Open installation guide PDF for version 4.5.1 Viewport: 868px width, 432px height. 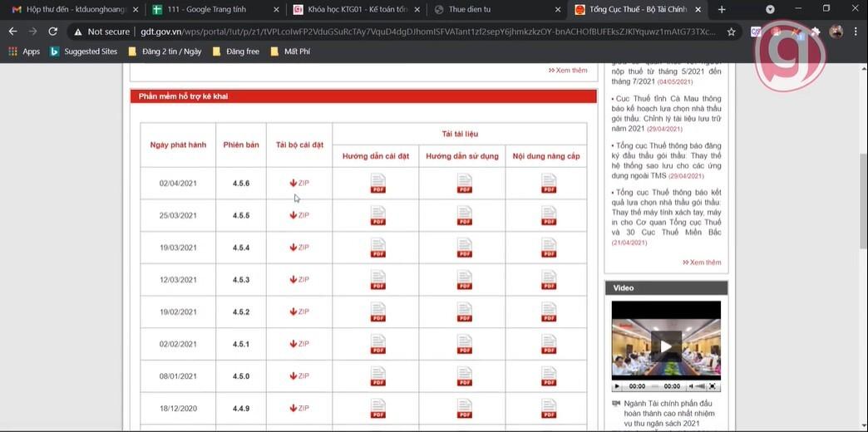pyautogui.click(x=378, y=343)
